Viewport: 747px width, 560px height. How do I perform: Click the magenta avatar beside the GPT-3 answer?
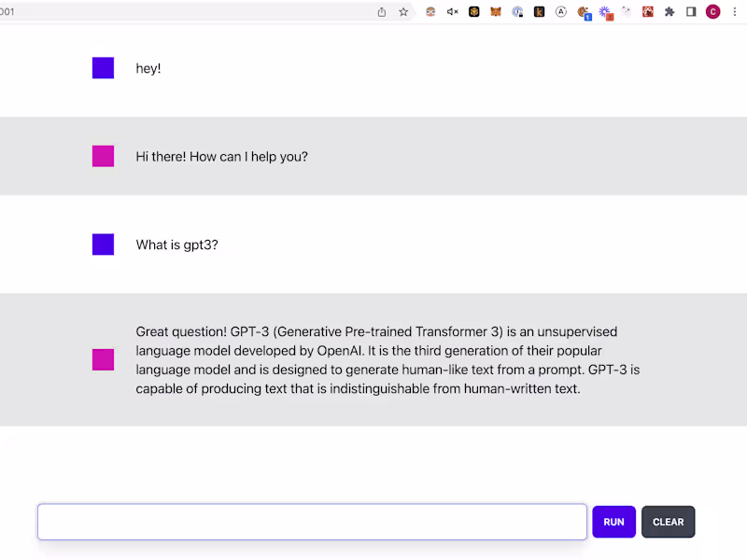pyautogui.click(x=103, y=359)
